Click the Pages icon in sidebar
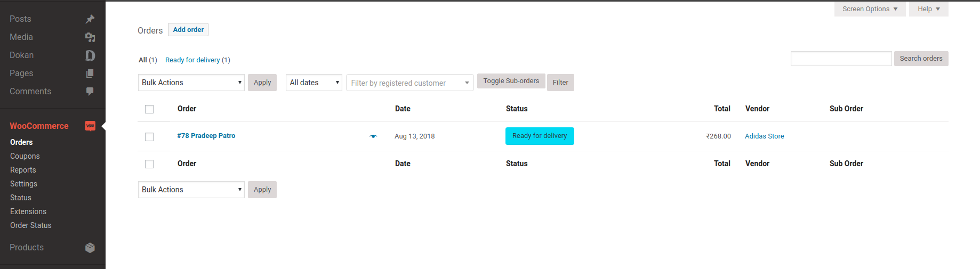 [90, 74]
